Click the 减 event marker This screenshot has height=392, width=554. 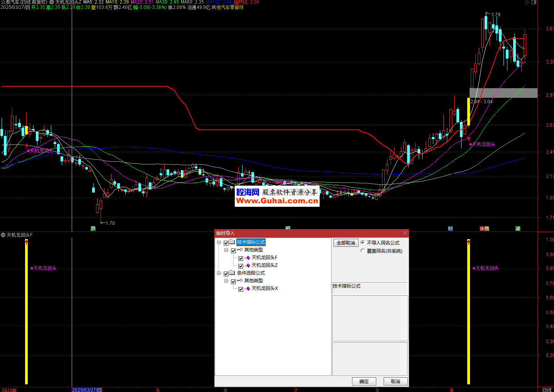(x=518, y=229)
